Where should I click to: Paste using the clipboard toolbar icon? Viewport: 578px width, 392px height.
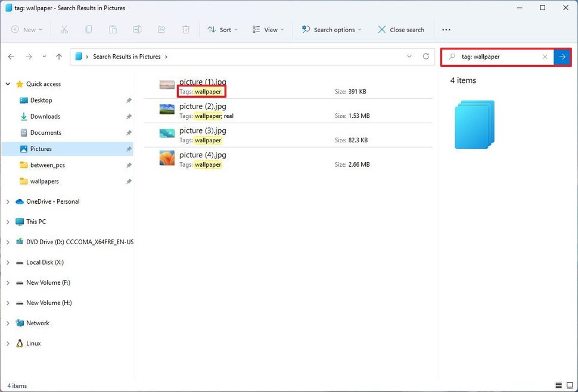(x=113, y=29)
